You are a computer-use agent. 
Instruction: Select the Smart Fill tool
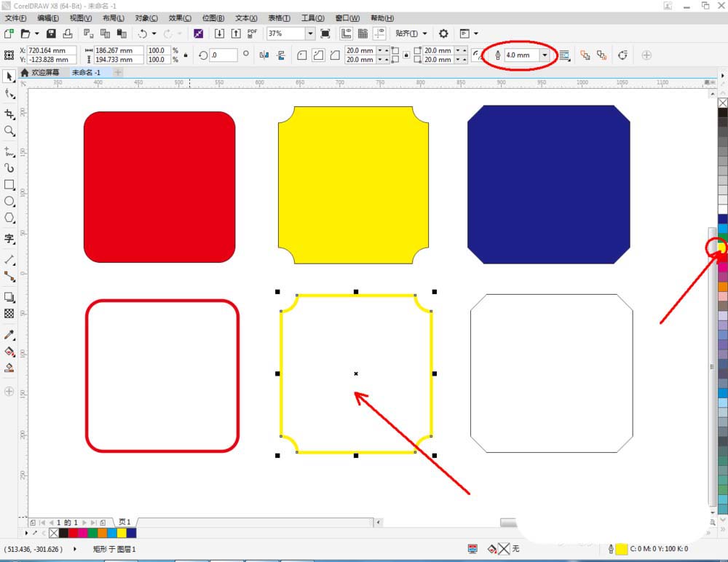pos(9,368)
